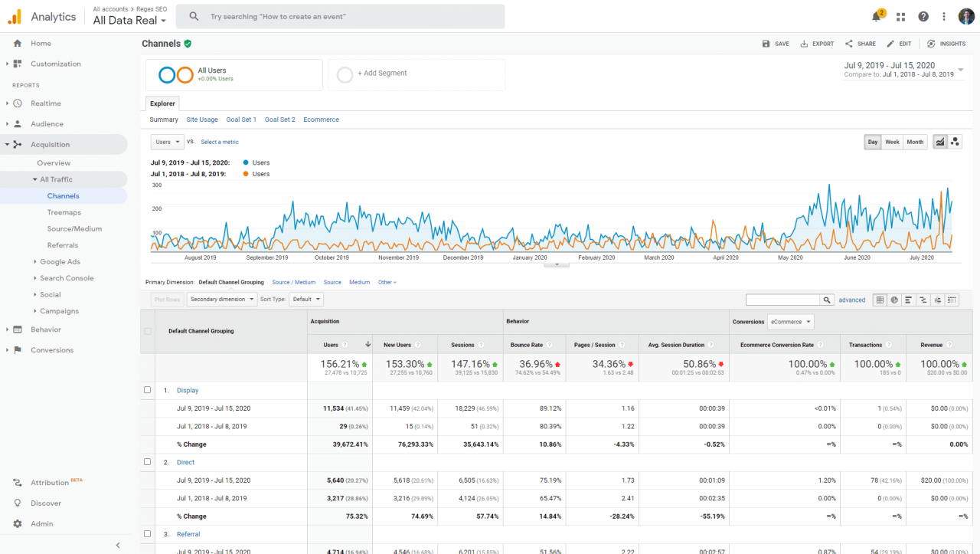Click the help question mark icon

pos(923,16)
